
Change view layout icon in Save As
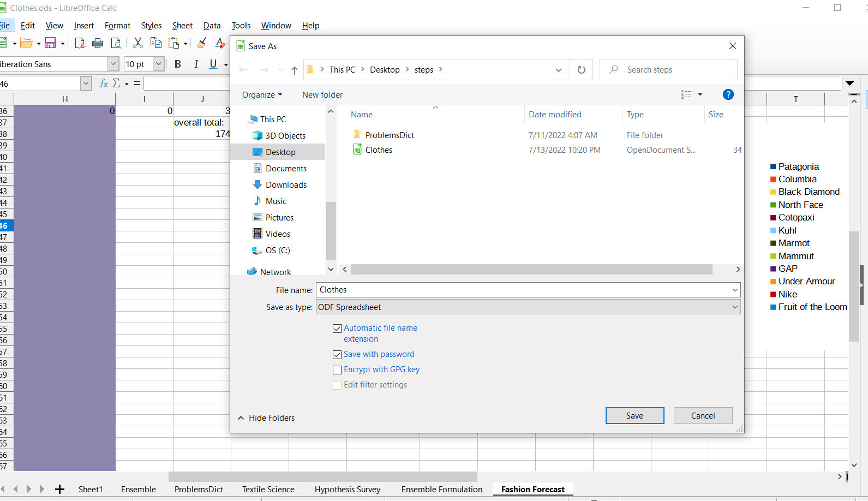point(686,94)
